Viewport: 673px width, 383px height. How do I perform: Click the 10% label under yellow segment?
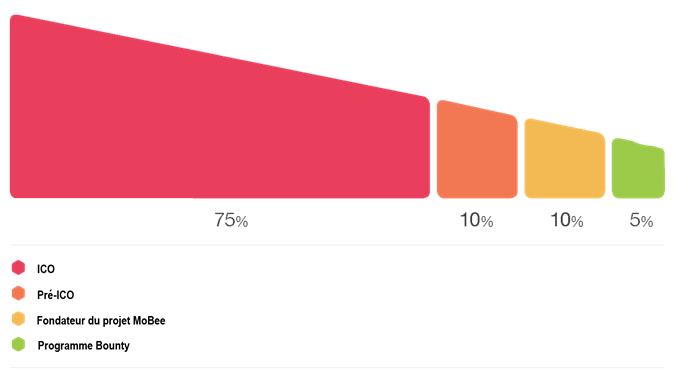pos(567,220)
